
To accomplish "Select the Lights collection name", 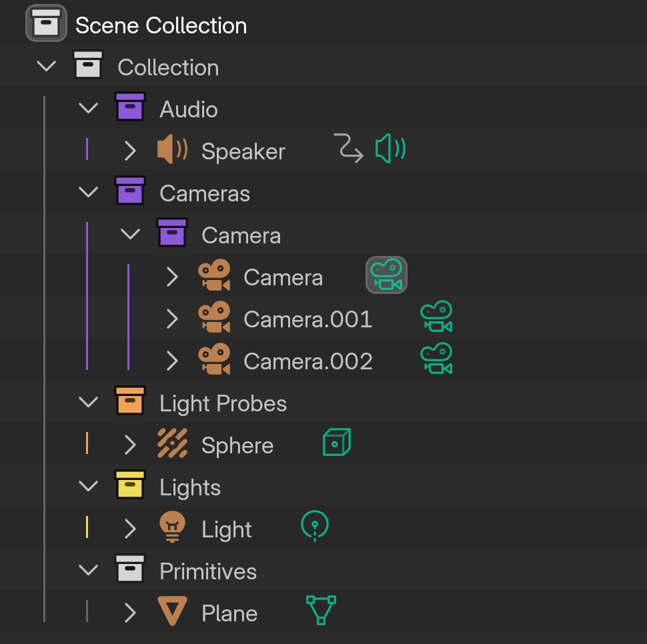I will click(x=190, y=488).
